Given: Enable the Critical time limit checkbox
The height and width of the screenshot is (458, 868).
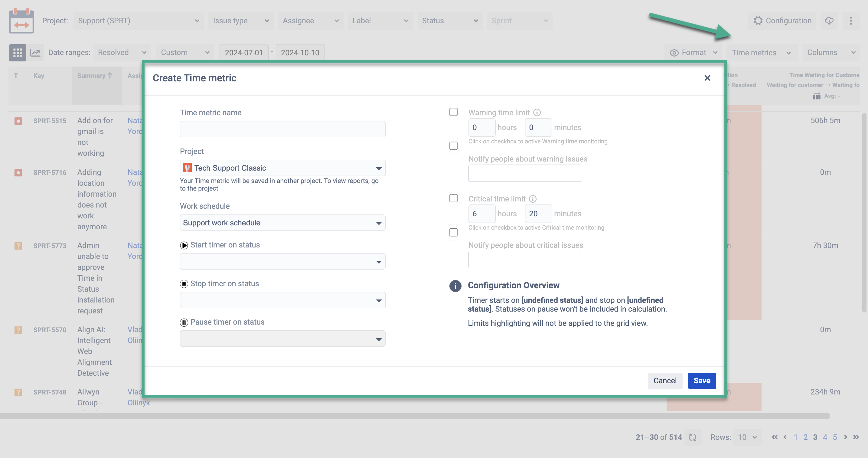Looking at the screenshot, I should point(454,198).
